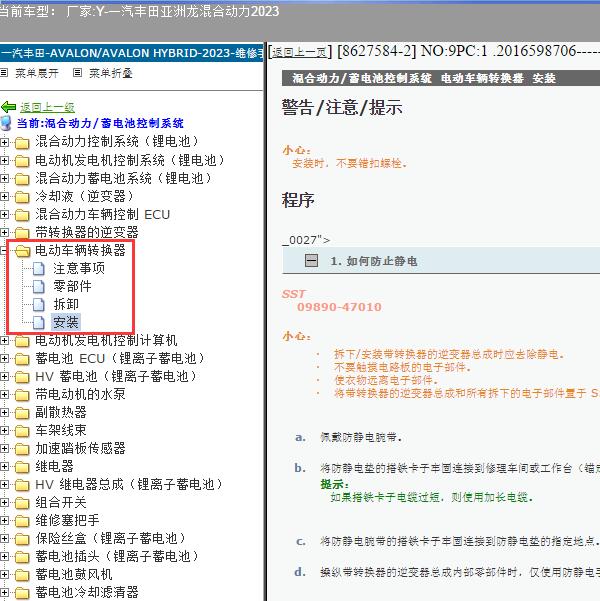Click the folder icon of 车架线束
This screenshot has height=601, width=600.
22,431
